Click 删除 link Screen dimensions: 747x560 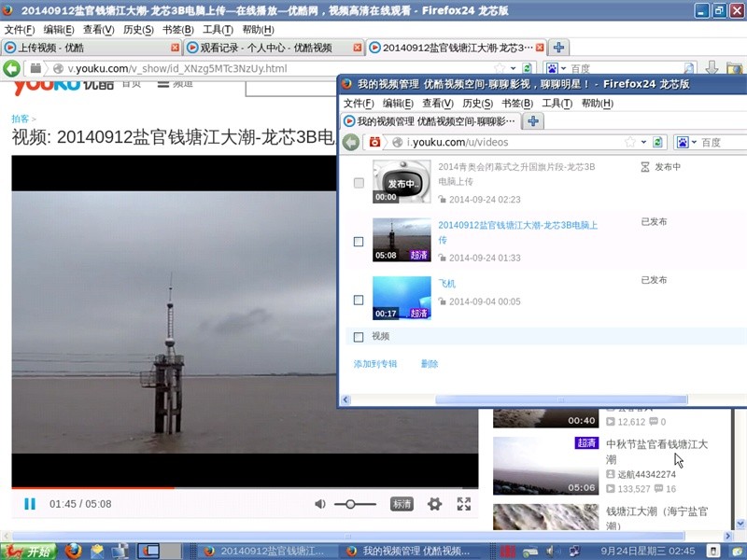(430, 364)
